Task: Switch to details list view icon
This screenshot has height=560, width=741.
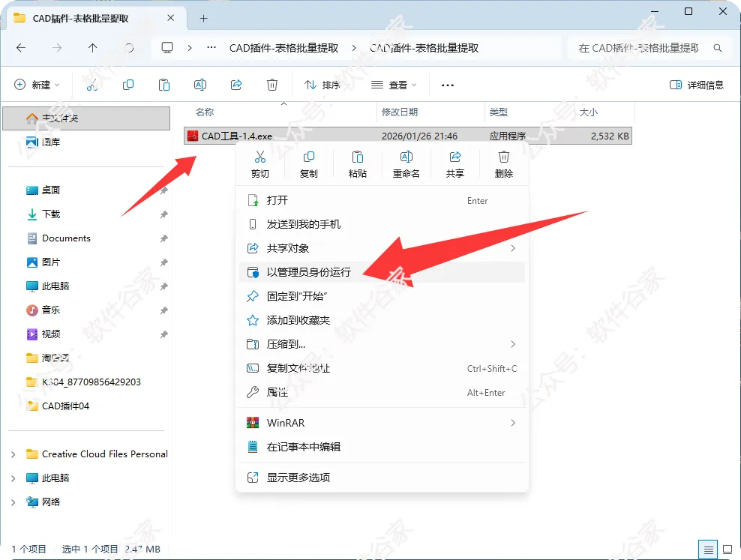Action: [708, 550]
